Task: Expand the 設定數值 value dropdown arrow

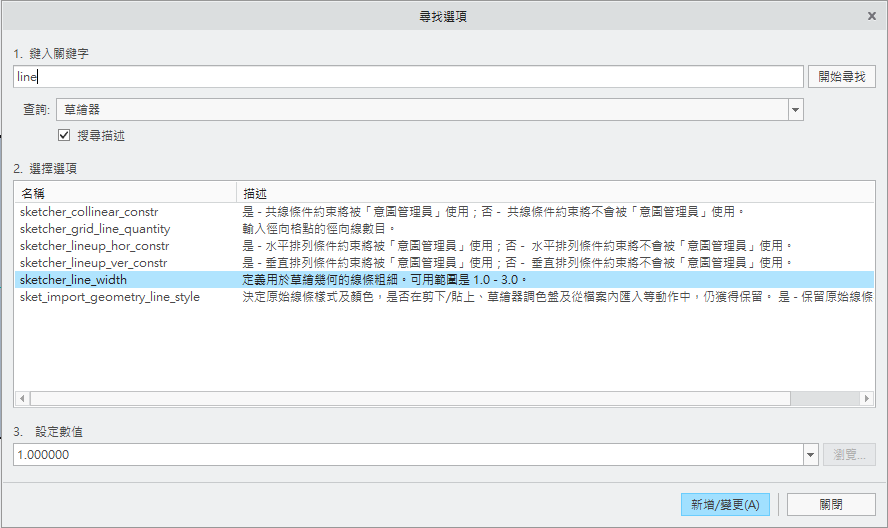Action: point(810,454)
